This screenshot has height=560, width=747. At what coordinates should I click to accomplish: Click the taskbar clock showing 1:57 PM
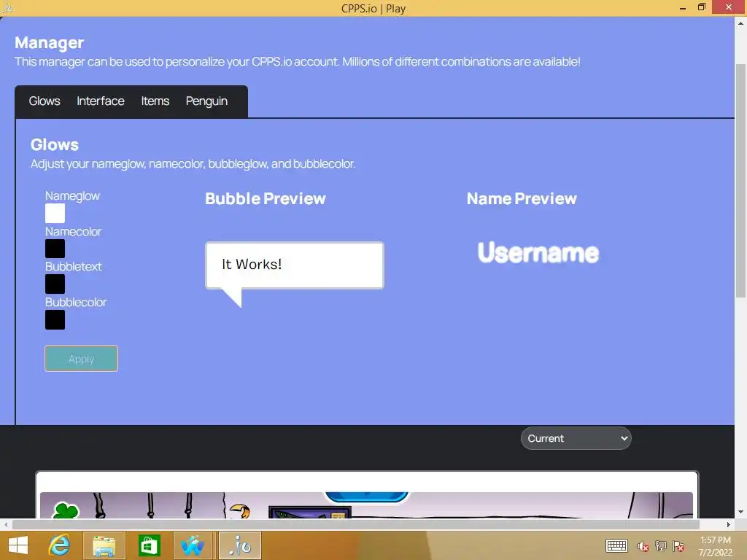pos(715,545)
